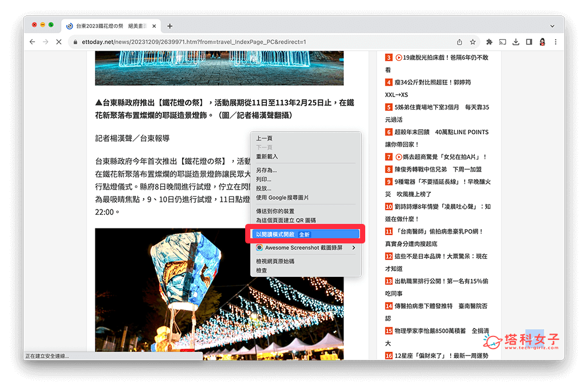Image resolution: width=588 pixels, height=391 pixels.
Task: Expand the Awesome Screenshot submenu arrow
Action: (353, 248)
